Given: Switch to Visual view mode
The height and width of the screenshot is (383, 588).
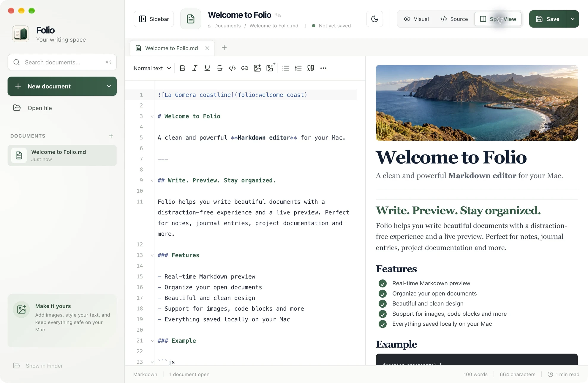Looking at the screenshot, I should pyautogui.click(x=416, y=19).
